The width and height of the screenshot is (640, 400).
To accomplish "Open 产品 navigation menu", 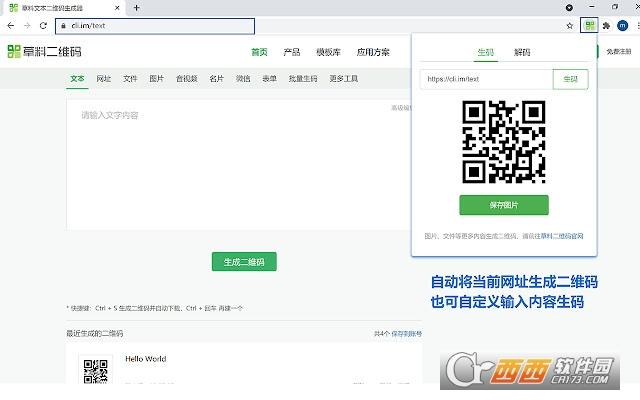I will click(x=292, y=52).
